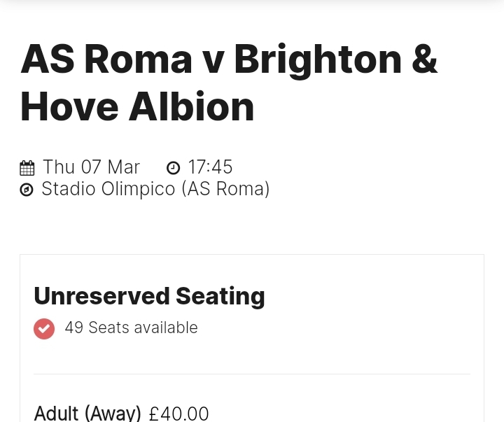504x422 pixels.
Task: Click the red checkmark availability icon
Action: coord(44,329)
